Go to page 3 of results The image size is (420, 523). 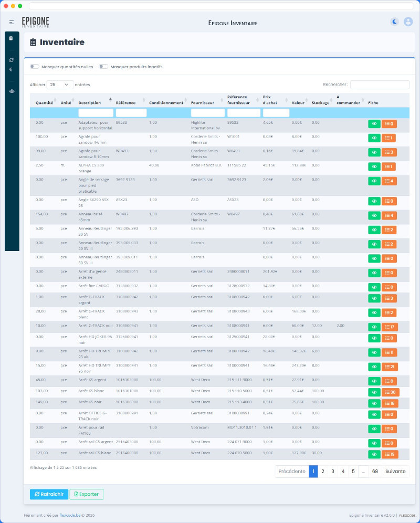(333, 472)
